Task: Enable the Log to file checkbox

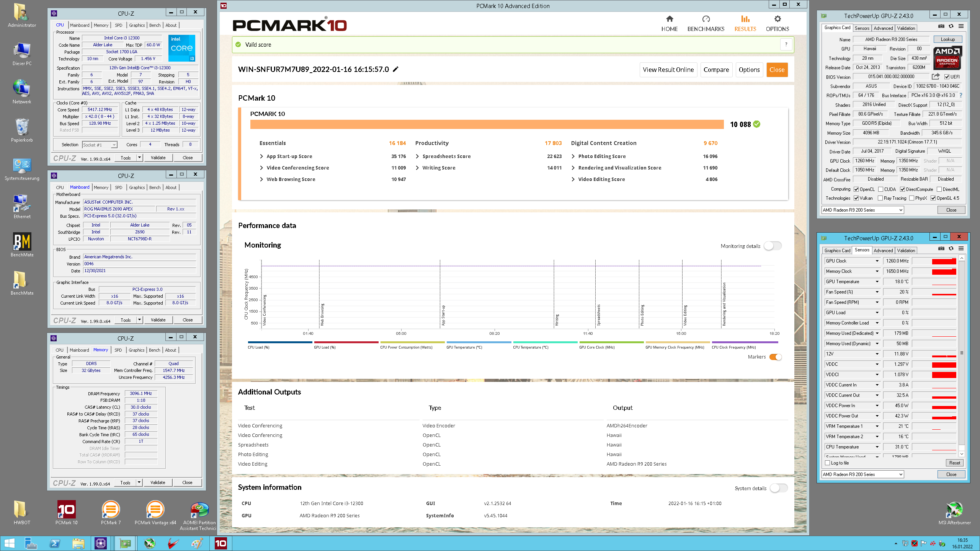Action: [827, 463]
